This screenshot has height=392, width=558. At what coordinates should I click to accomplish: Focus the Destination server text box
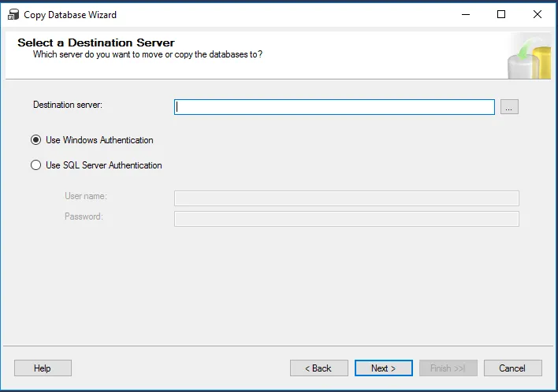point(334,107)
